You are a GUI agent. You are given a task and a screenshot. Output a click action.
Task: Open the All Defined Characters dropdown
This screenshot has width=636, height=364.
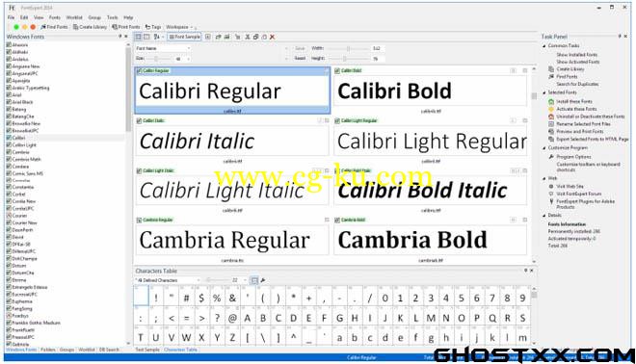point(167,280)
